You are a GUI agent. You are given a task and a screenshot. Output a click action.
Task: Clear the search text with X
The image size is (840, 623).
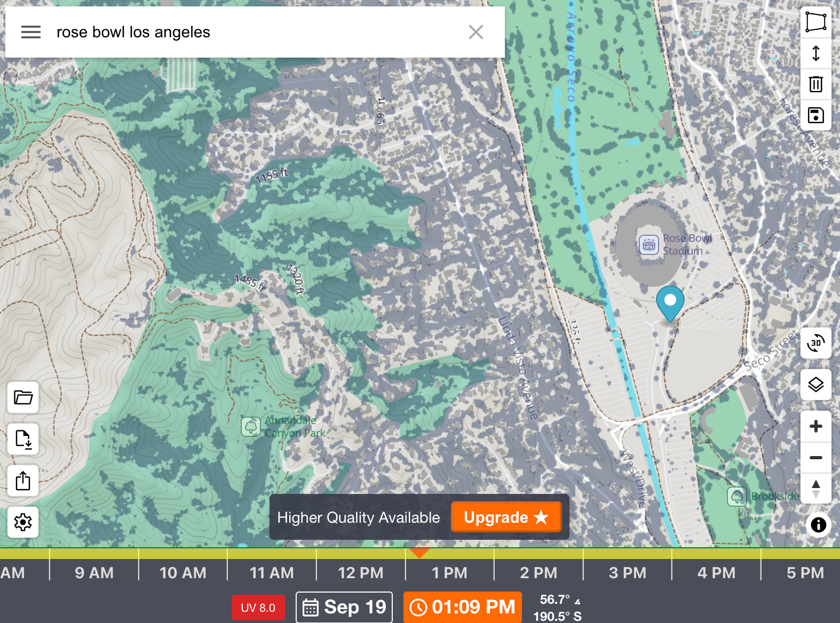click(x=476, y=33)
